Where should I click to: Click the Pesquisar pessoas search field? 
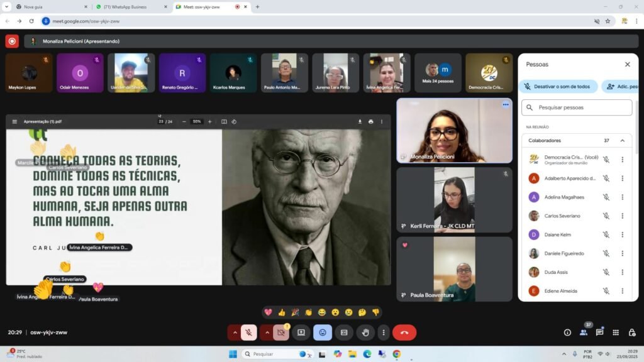[577, 107]
